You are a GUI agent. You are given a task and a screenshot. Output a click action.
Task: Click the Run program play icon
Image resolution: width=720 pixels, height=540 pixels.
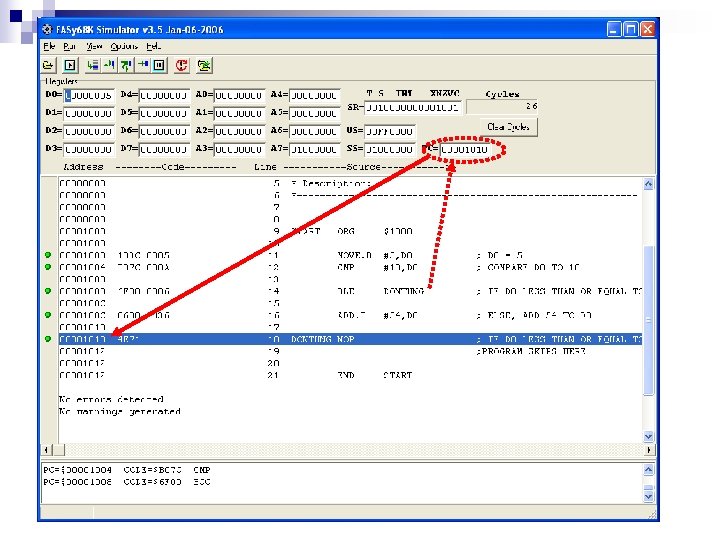(70, 65)
